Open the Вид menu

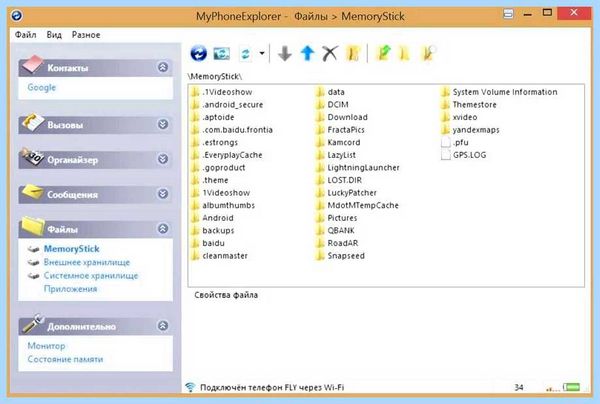(x=54, y=35)
